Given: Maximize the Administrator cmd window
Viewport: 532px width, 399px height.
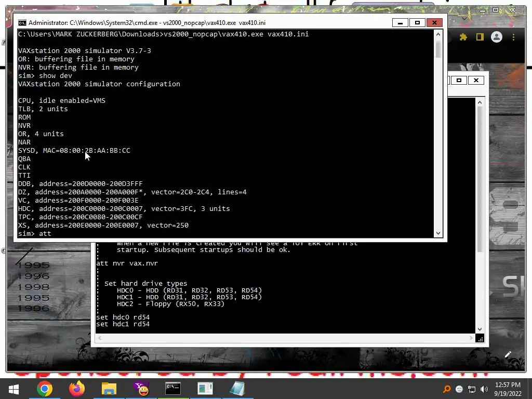Looking at the screenshot, I should pyautogui.click(x=417, y=23).
